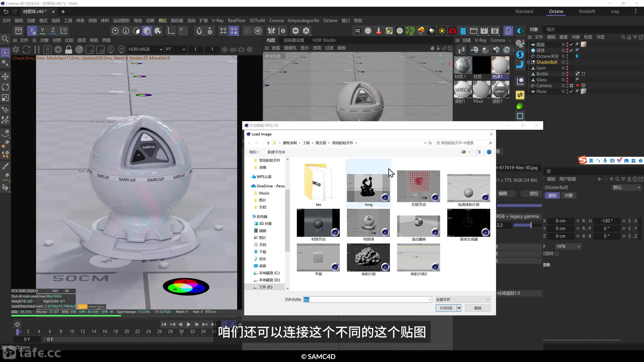Open the HDR/sRGB color space dropdown
The height and width of the screenshot is (362, 644).
pyautogui.click(x=145, y=49)
